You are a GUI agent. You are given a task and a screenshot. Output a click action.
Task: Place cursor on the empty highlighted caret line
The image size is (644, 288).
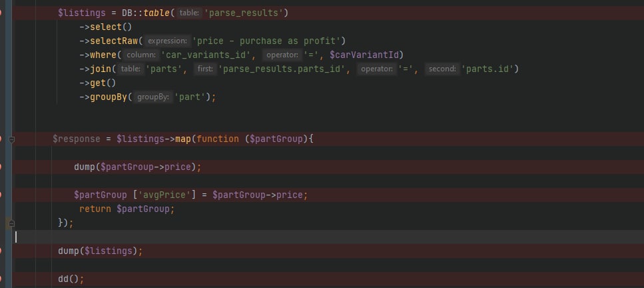[x=328, y=237]
